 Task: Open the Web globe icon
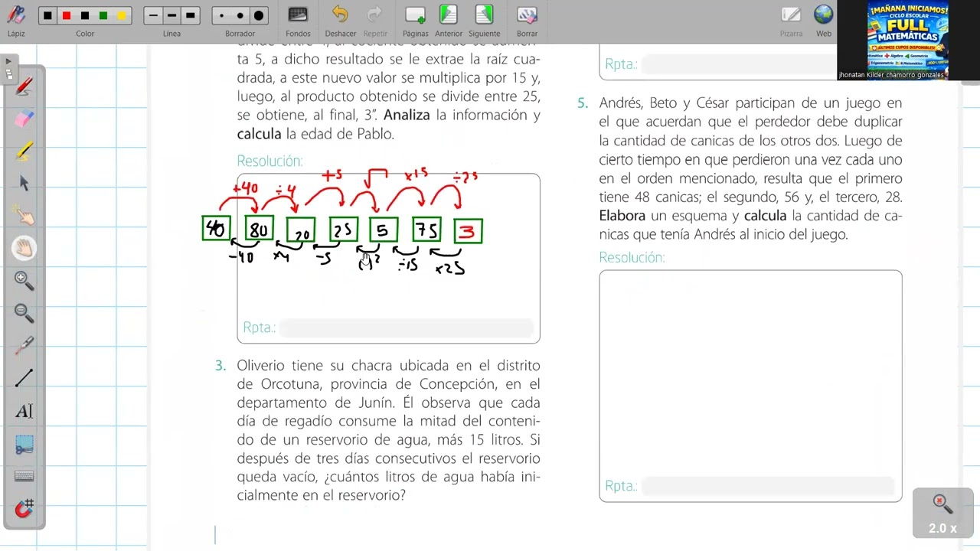pyautogui.click(x=824, y=21)
